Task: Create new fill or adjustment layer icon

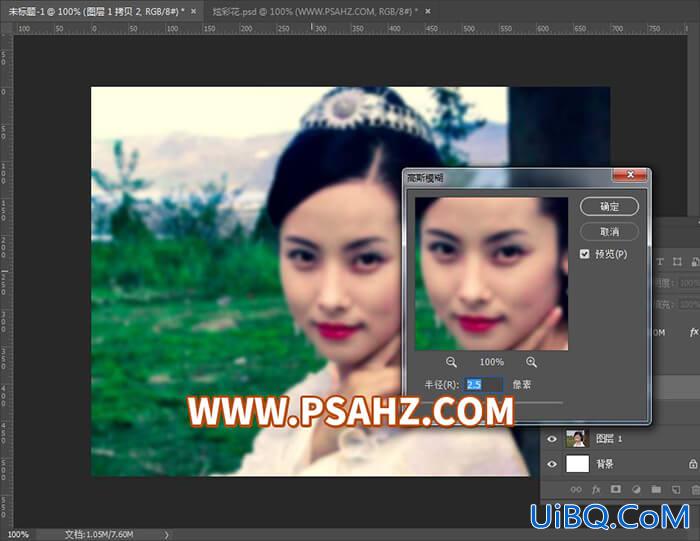Action: [636, 490]
